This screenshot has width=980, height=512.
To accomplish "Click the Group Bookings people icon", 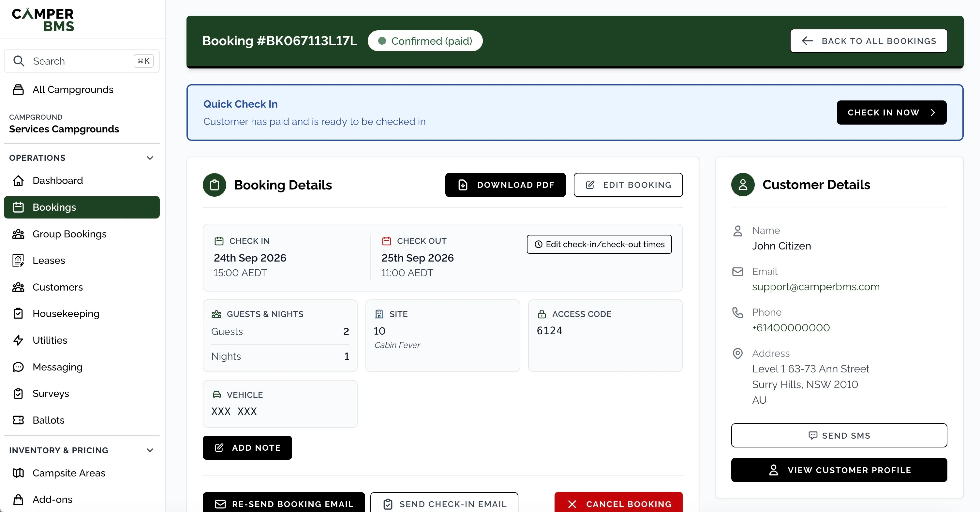I will coord(18,234).
